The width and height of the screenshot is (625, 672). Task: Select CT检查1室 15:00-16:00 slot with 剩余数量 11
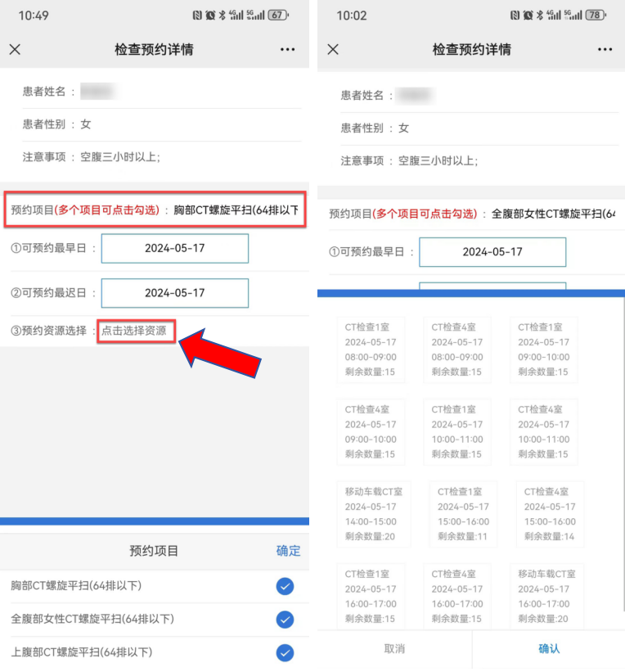(x=463, y=514)
